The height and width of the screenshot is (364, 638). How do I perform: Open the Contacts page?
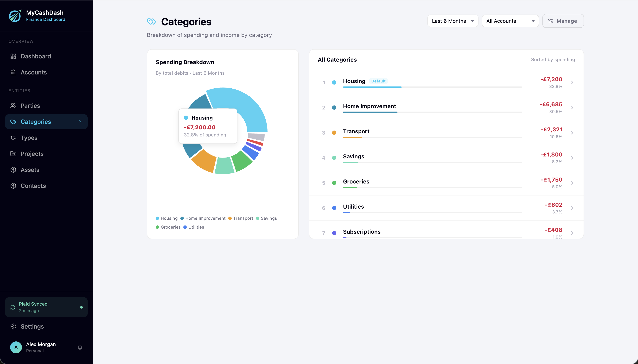coord(33,186)
